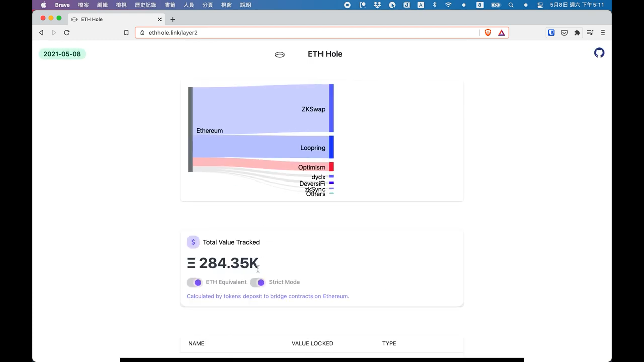Open the 歷史記錄 menu
Viewport: 644px width, 362px height.
(x=145, y=5)
